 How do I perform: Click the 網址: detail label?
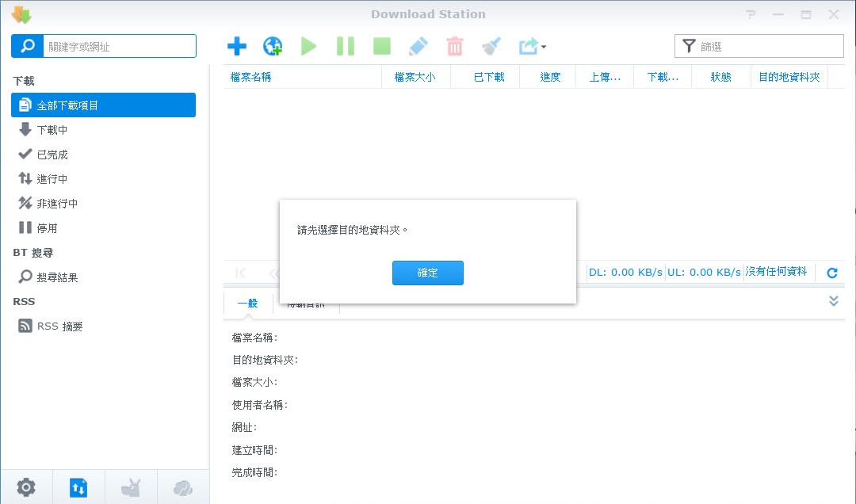pyautogui.click(x=244, y=427)
